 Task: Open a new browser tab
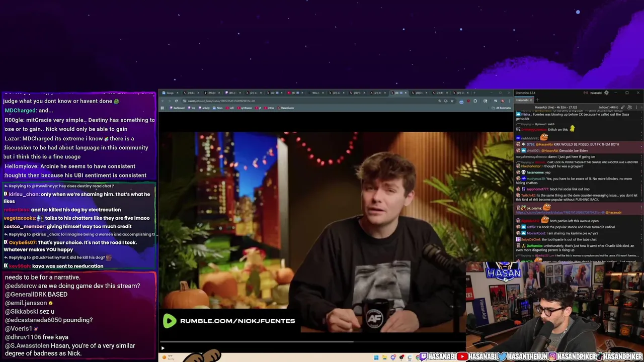pos(474,93)
